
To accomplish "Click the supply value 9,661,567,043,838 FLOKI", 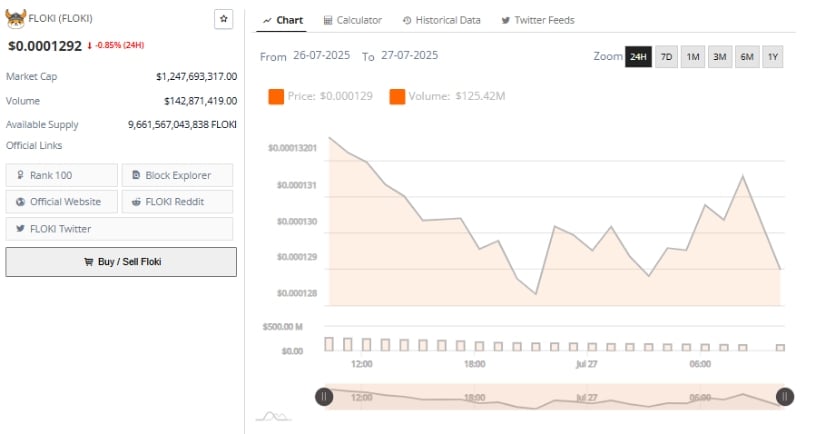I will tap(182, 125).
